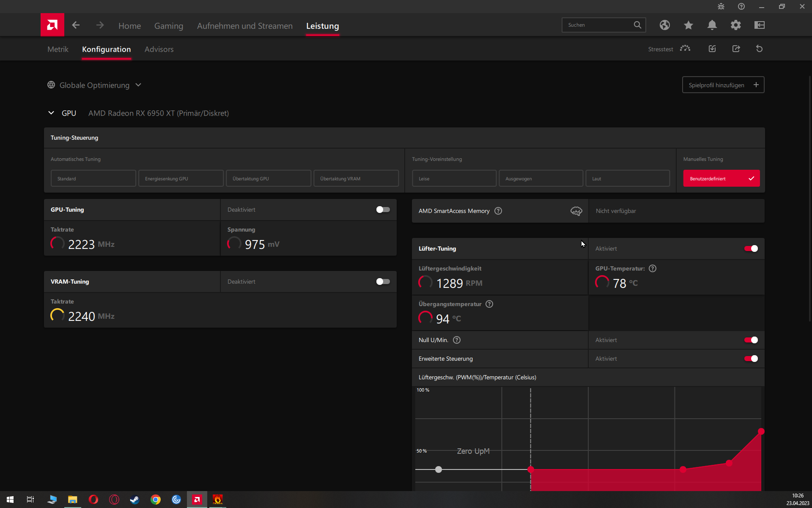The height and width of the screenshot is (508, 812).
Task: Enable the VRAM-Tuning toggle
Action: coord(383,282)
